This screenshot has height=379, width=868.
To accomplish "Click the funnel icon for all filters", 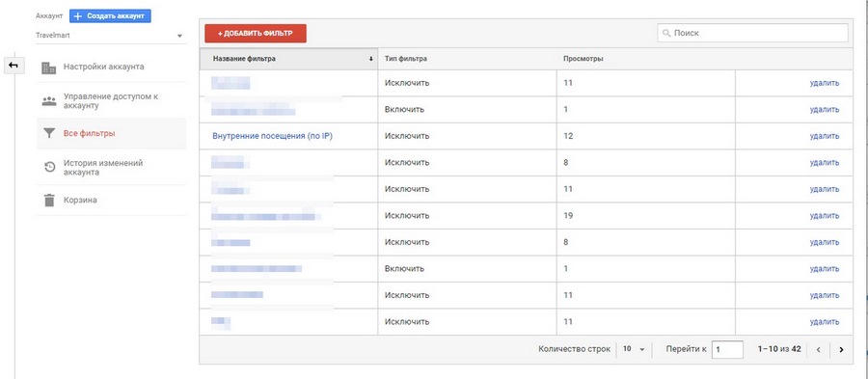I will point(49,133).
